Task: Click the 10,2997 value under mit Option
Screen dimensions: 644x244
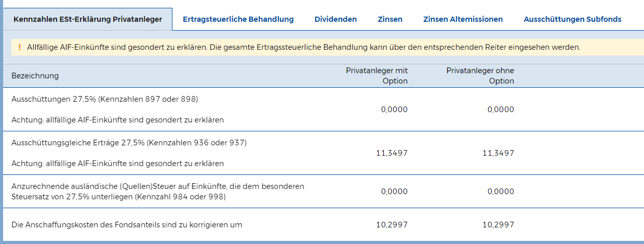Action: point(392,225)
